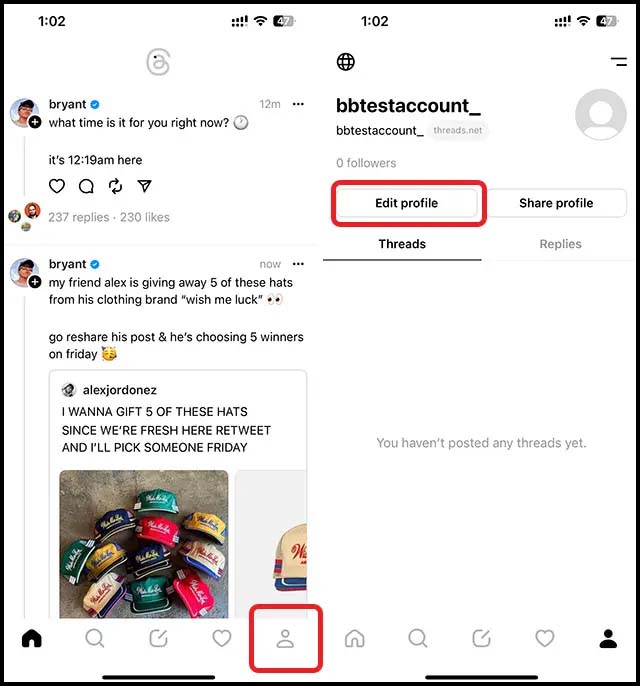Tap the compose new thread icon on feed
The image size is (640, 686).
[x=158, y=638]
